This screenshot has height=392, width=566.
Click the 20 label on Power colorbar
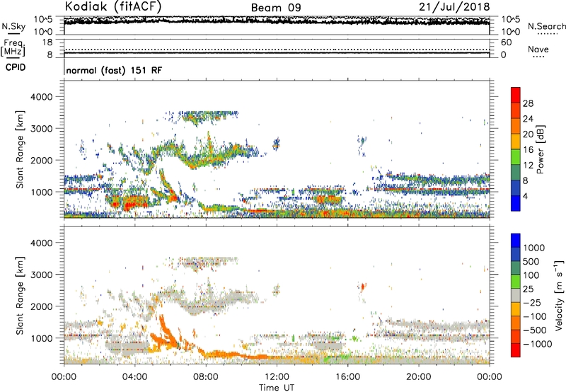click(x=528, y=134)
